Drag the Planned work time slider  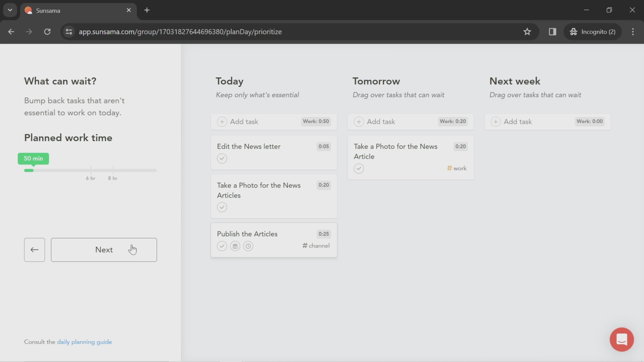[30, 170]
